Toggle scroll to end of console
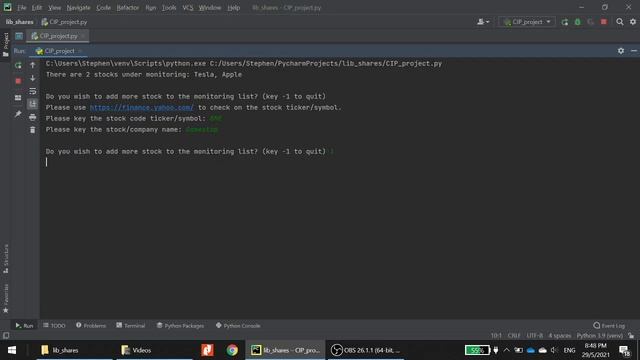Image resolution: width=640 pixels, height=360 pixels. pyautogui.click(x=33, y=104)
